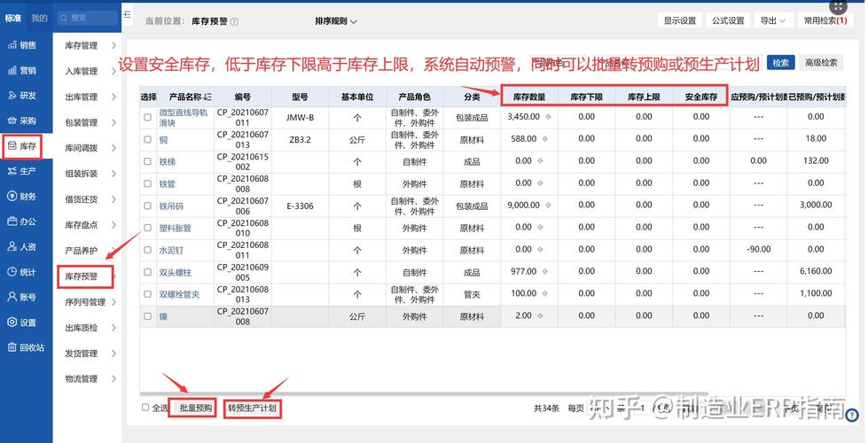Check the box for 铁管 row
Screen dimensions: 868x443
point(147,183)
